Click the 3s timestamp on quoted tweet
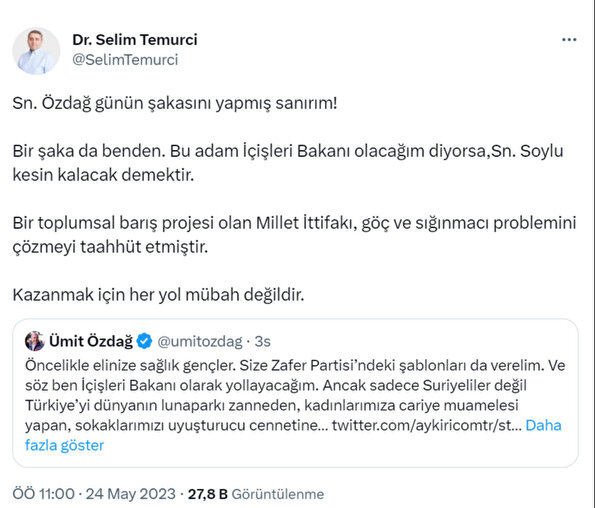The height and width of the screenshot is (508, 595). (262, 341)
